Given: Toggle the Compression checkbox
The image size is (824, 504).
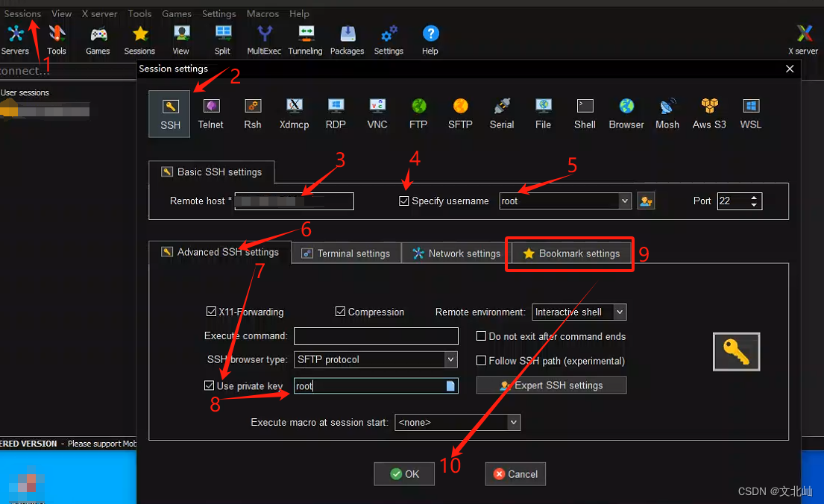Looking at the screenshot, I should [x=340, y=311].
